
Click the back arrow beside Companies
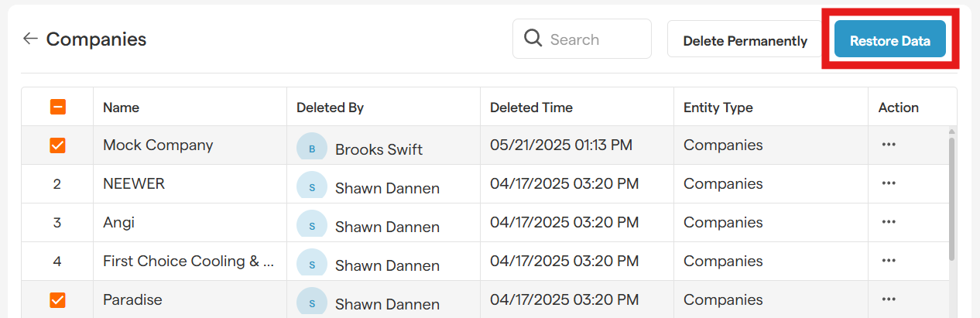30,39
